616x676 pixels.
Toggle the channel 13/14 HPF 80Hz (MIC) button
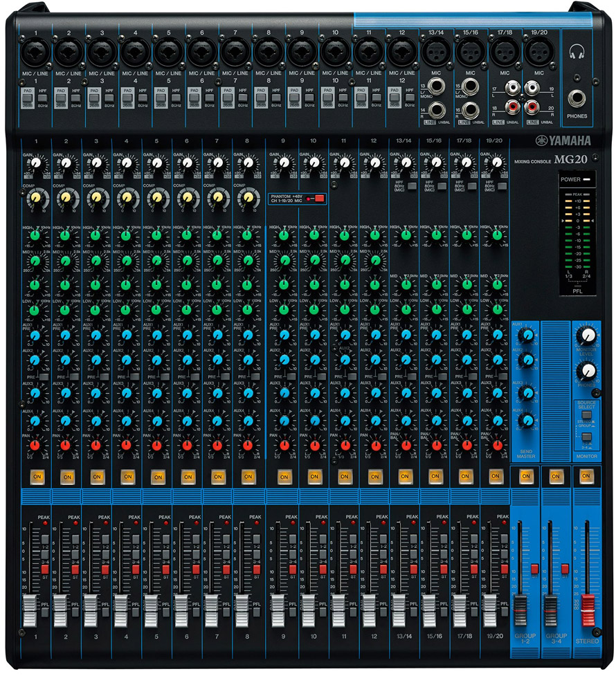(412, 186)
